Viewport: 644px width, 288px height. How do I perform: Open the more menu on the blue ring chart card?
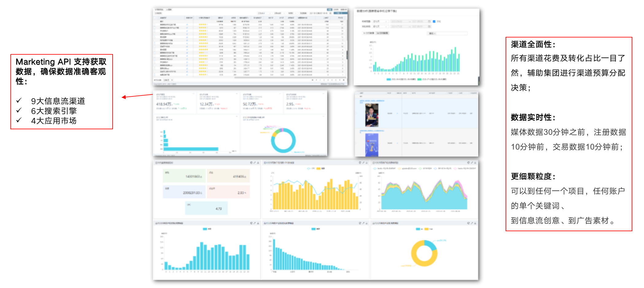click(x=324, y=117)
